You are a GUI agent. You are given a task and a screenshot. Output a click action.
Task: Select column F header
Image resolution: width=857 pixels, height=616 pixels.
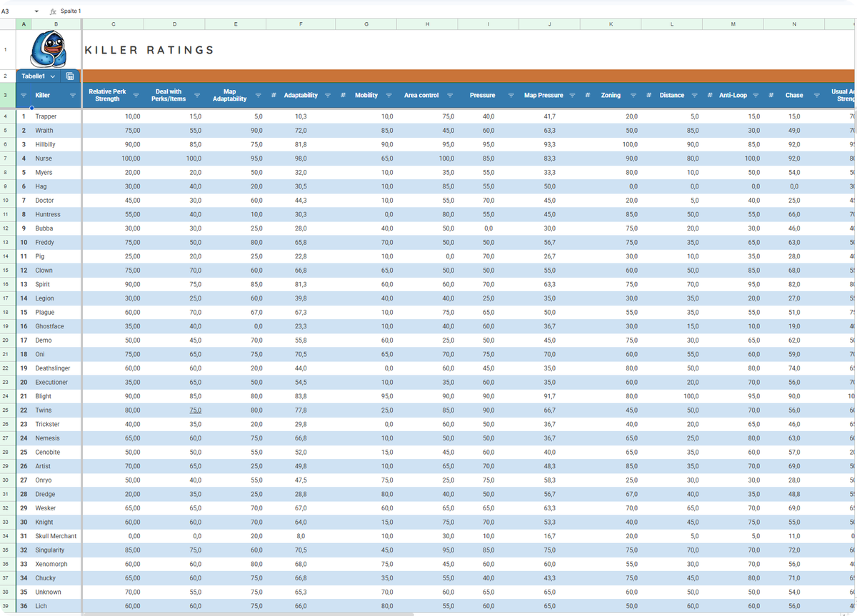[x=301, y=24]
